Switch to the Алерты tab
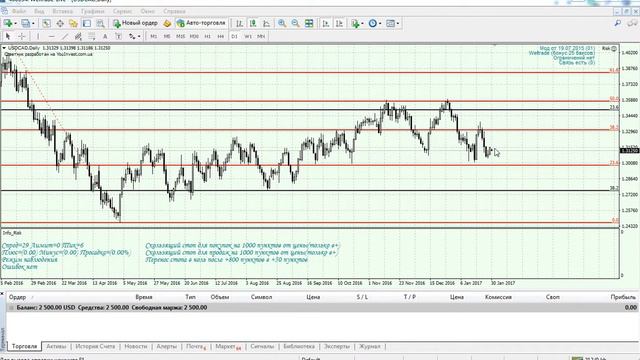640x360 pixels. pyautogui.click(x=167, y=346)
